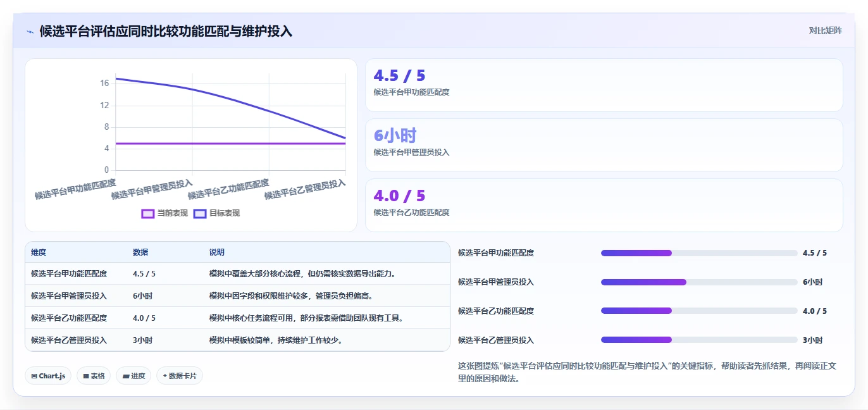Click the Chart.js tag icon

pos(34,376)
